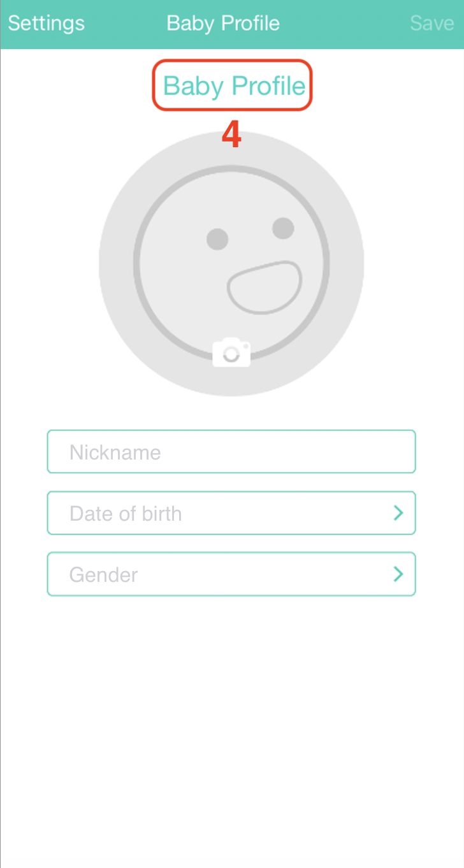Tap the Date of birth placeholder text
464x868 pixels.
[126, 514]
